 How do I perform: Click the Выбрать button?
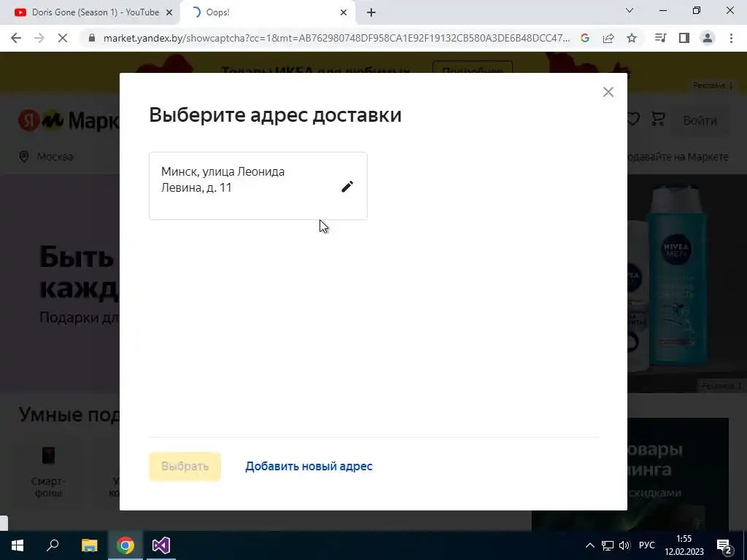[x=185, y=466]
